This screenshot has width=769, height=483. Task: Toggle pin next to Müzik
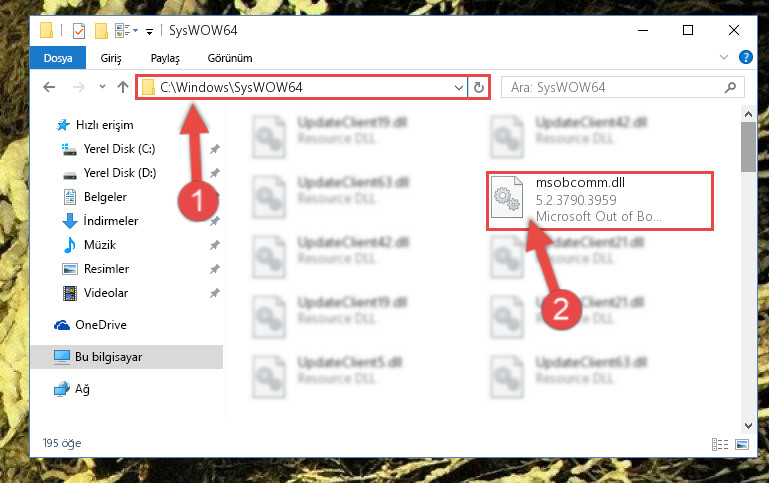(x=215, y=245)
